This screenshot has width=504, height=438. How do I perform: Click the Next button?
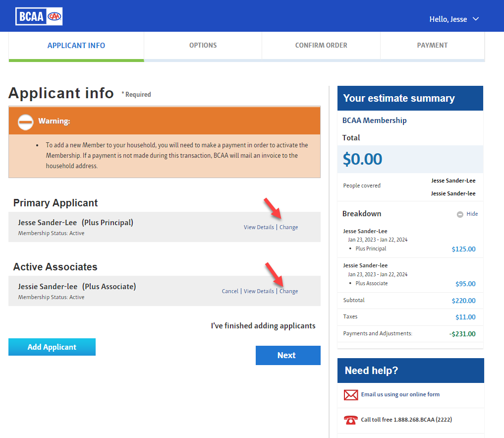tap(288, 355)
